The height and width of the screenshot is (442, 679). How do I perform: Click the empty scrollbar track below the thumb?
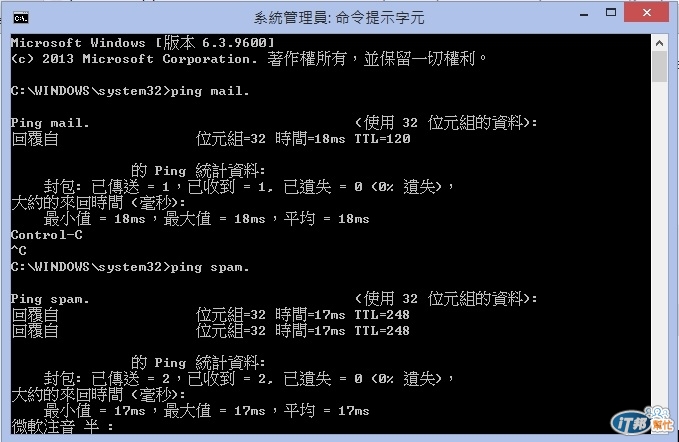point(659,242)
